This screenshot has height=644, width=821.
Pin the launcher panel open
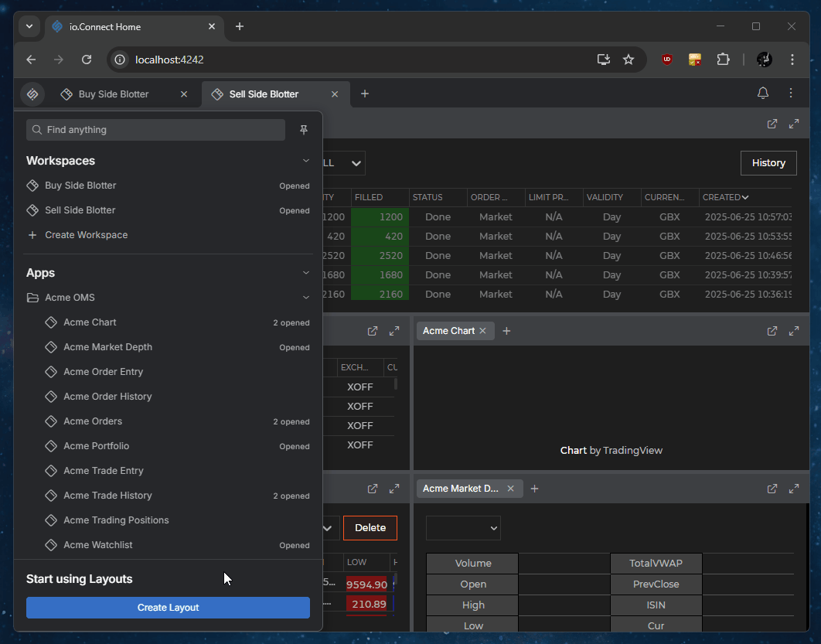coord(304,130)
